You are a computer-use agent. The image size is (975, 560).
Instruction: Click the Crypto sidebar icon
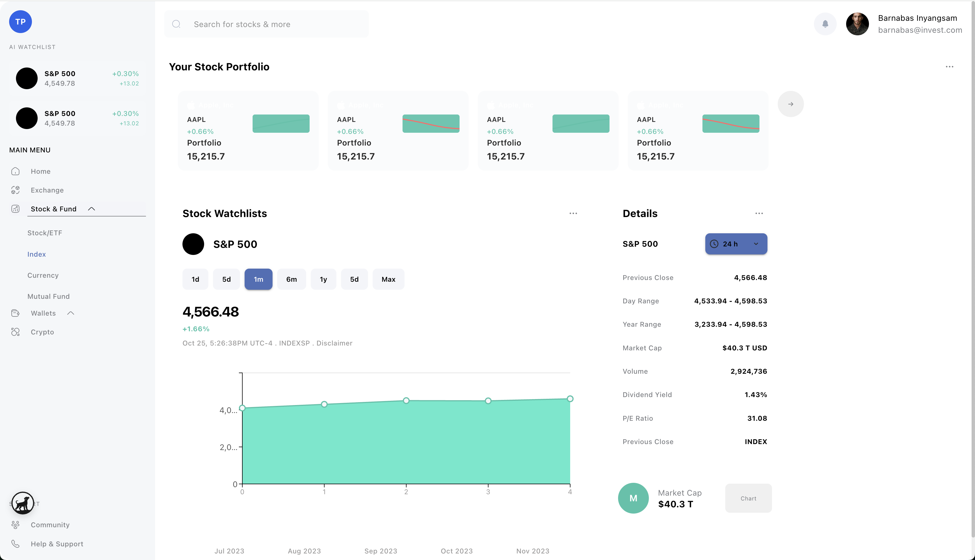click(x=15, y=332)
